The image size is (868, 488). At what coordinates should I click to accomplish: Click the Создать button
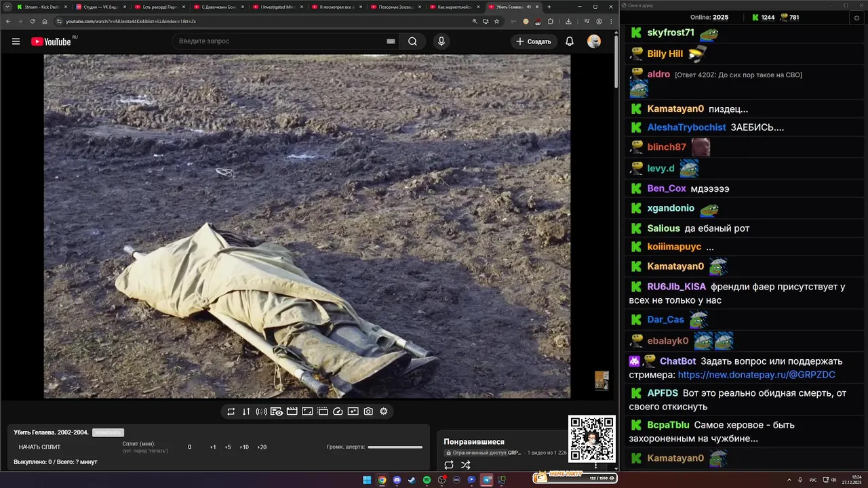(534, 41)
